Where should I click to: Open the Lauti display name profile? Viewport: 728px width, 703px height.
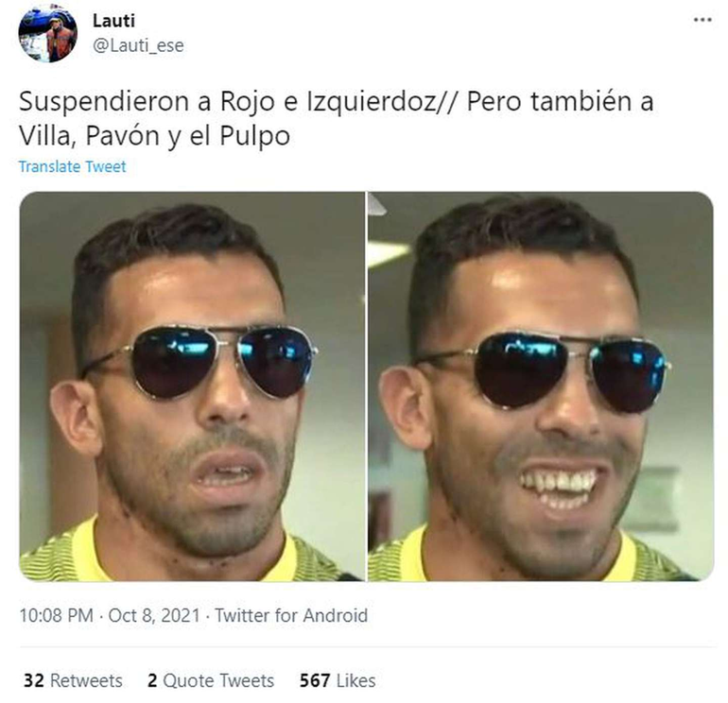click(113, 21)
